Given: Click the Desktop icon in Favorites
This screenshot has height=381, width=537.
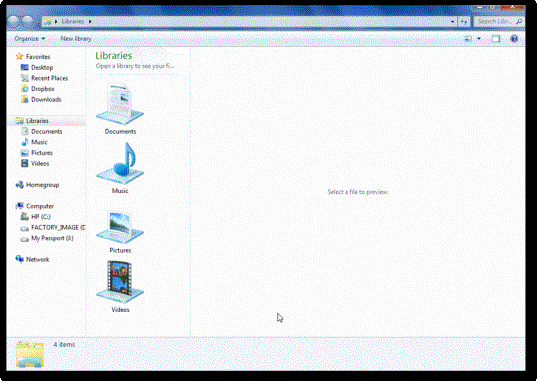Looking at the screenshot, I should pyautogui.click(x=25, y=67).
